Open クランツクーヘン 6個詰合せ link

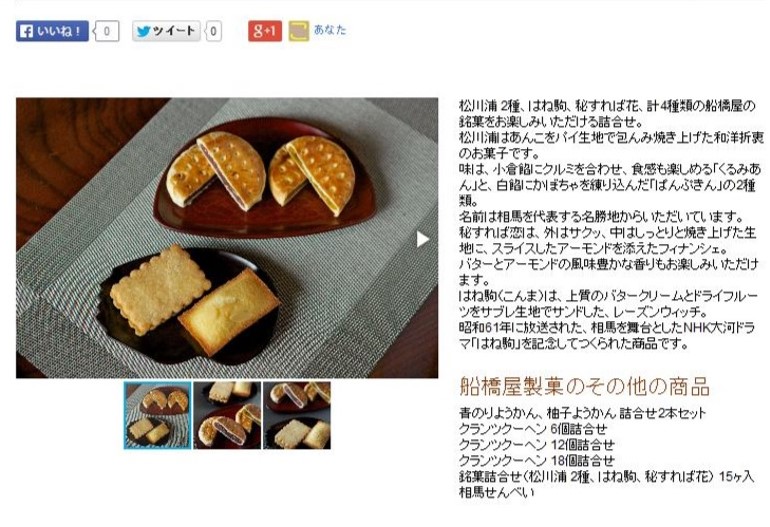tap(533, 429)
